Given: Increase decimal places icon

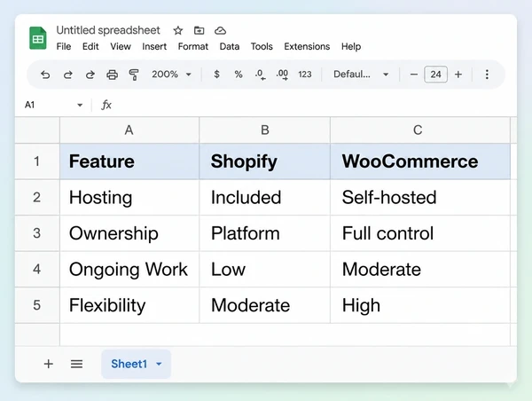Looking at the screenshot, I should coord(282,75).
